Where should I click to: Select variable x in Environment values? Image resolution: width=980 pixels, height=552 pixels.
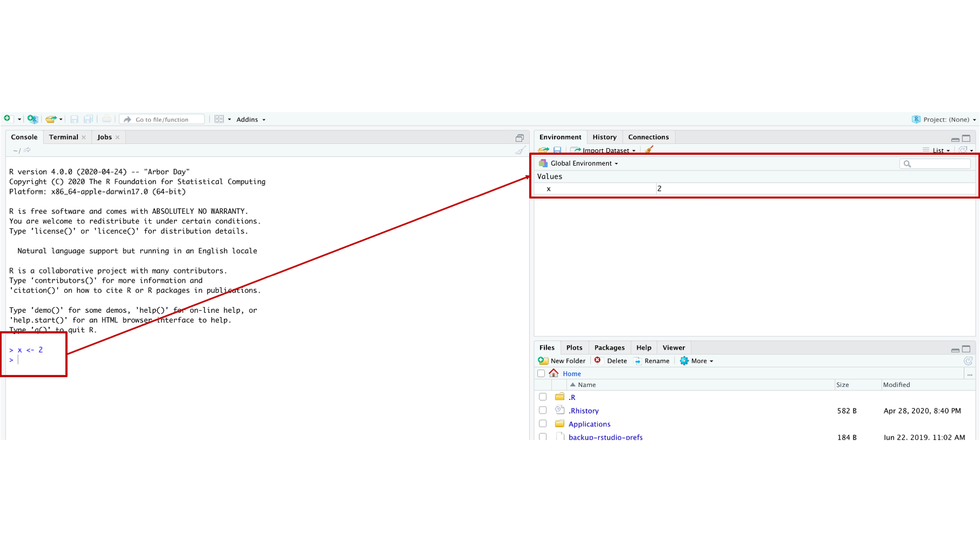(755, 189)
